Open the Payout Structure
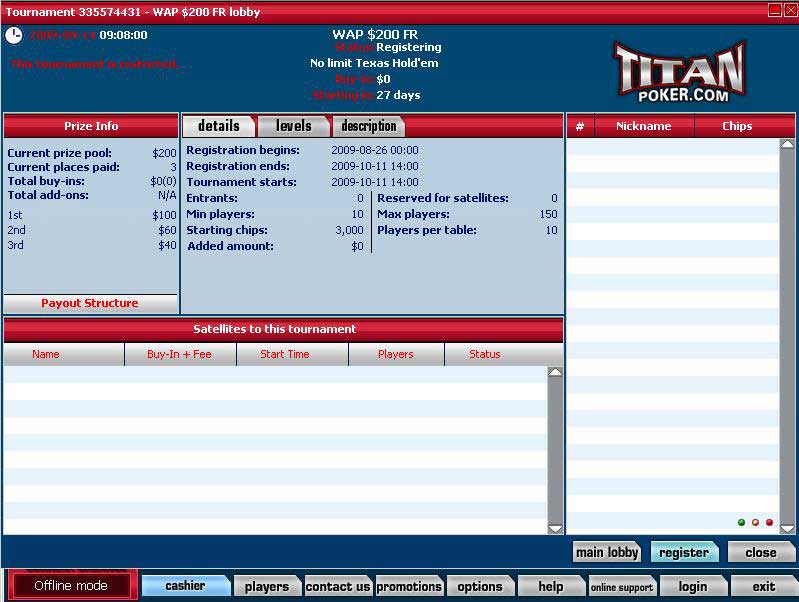The height and width of the screenshot is (602, 799). pyautogui.click(x=90, y=303)
